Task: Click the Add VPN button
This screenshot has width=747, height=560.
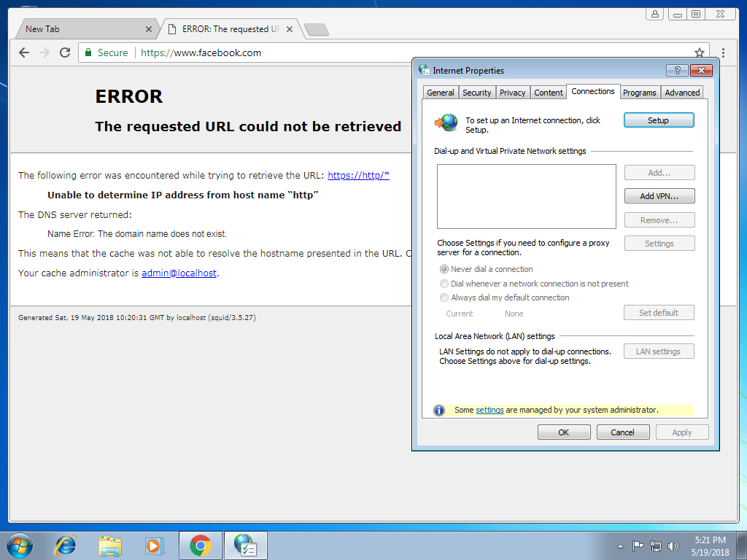Action: (x=659, y=195)
